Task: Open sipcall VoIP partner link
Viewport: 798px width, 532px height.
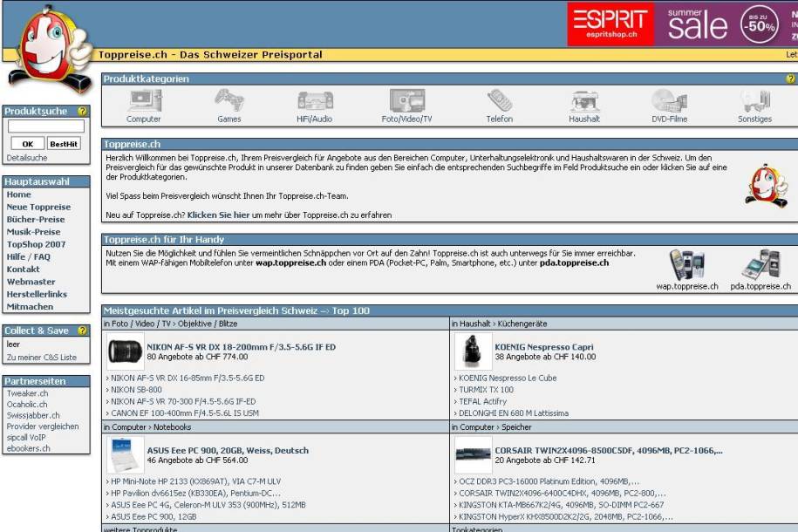Action: coord(26,437)
